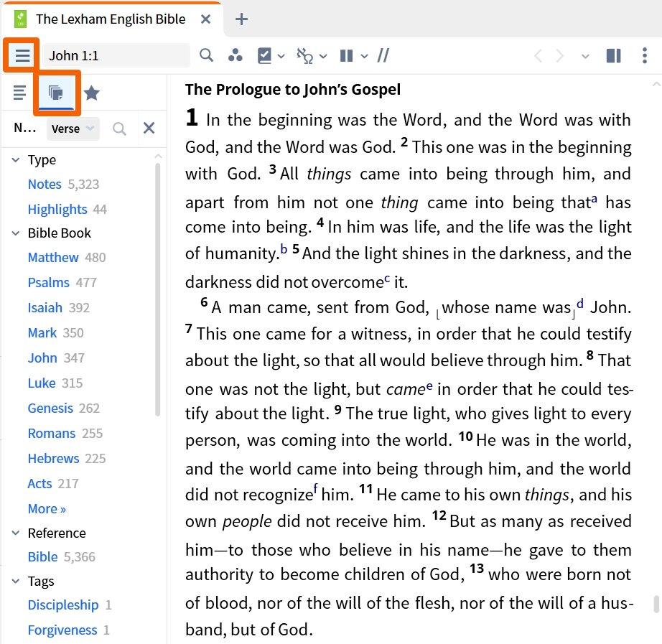The height and width of the screenshot is (644, 662).
Task: Click the sidebar facets scrollbar
Action: 158,289
